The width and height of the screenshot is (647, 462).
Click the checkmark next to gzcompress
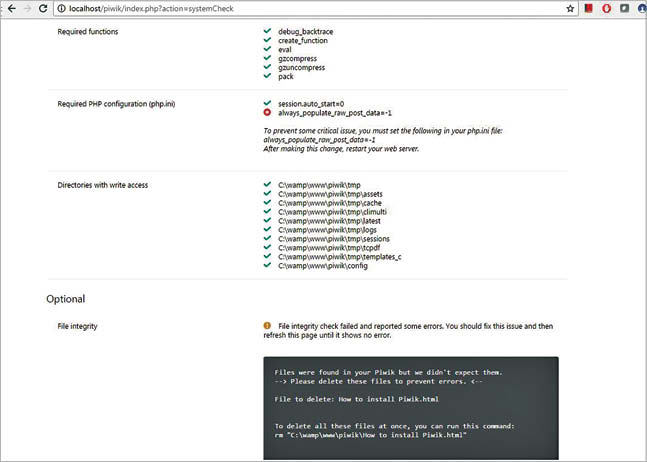(267, 58)
